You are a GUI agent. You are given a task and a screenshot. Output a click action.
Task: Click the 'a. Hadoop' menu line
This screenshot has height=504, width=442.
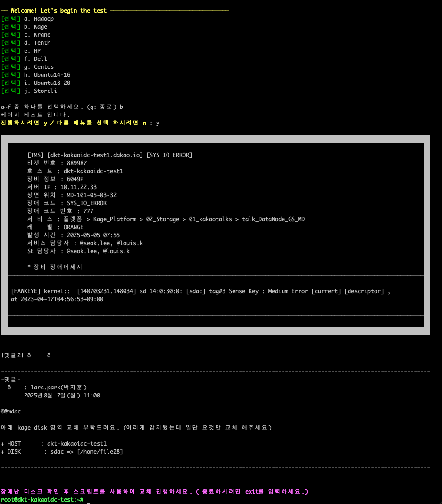coord(27,19)
